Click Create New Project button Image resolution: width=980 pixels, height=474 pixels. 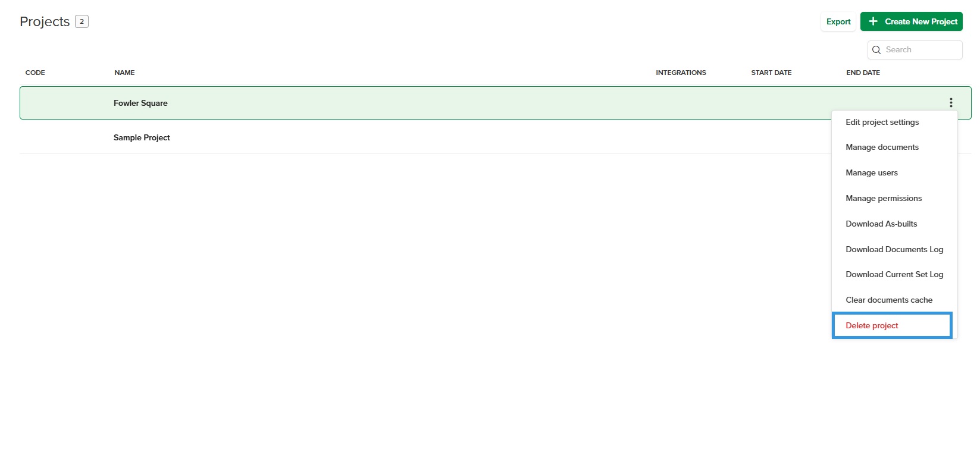[911, 21]
